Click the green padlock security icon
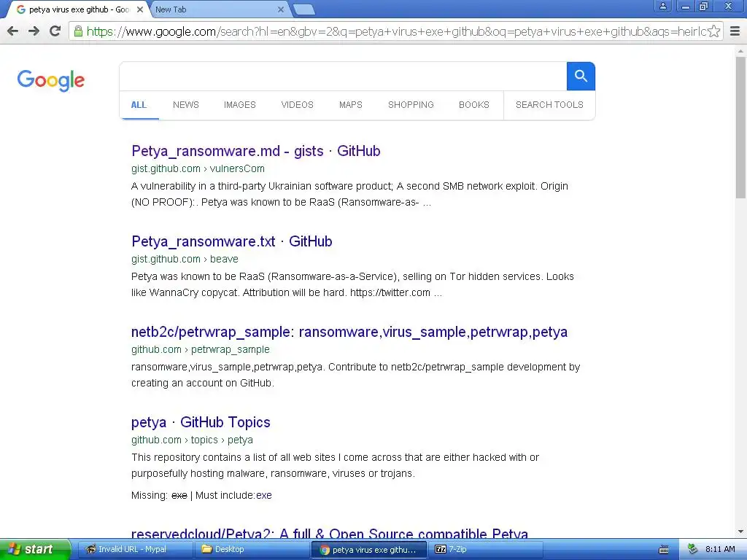Viewport: 747px width, 560px height. [x=78, y=31]
